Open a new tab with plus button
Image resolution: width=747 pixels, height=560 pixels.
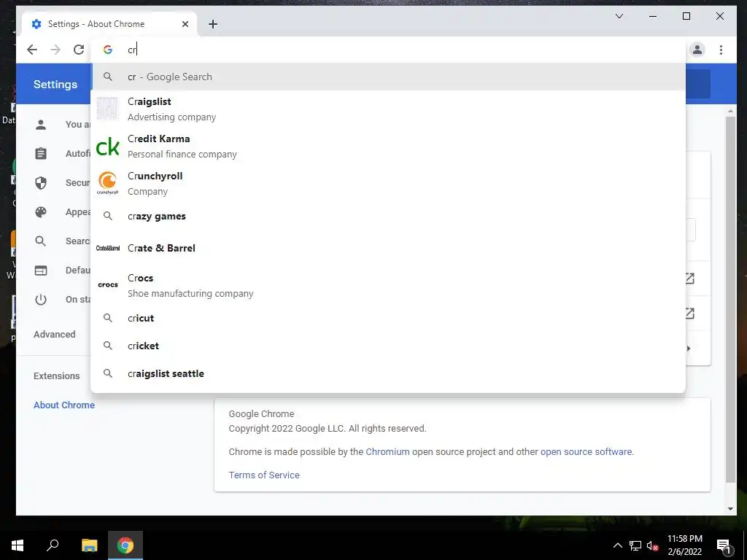point(213,24)
